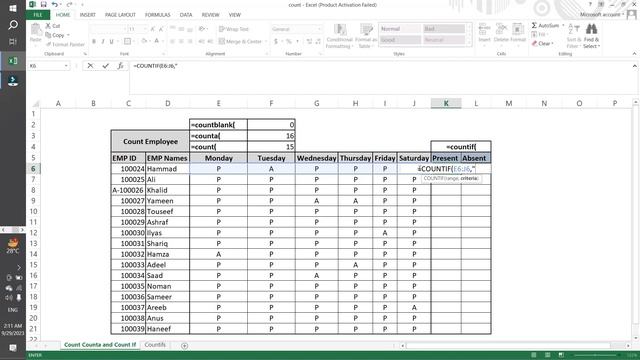Select Count Counta and Count If sheet
The image size is (640, 360).
(x=100, y=345)
